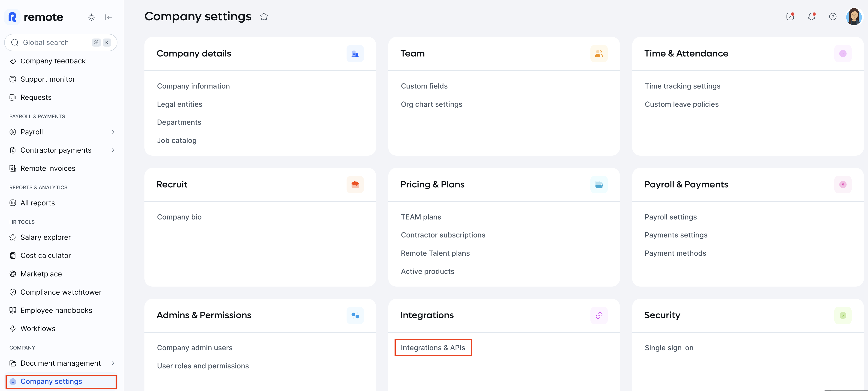Click the Team people icon
Image resolution: width=868 pixels, height=391 pixels.
[x=599, y=53]
